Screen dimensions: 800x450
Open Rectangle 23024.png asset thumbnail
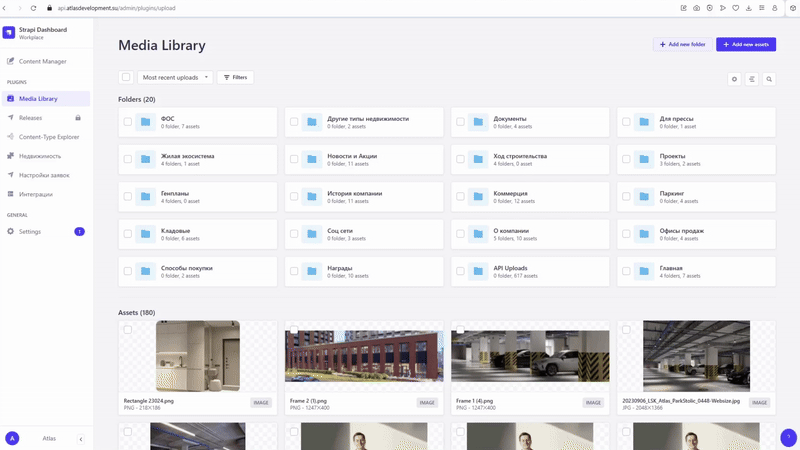click(x=197, y=356)
